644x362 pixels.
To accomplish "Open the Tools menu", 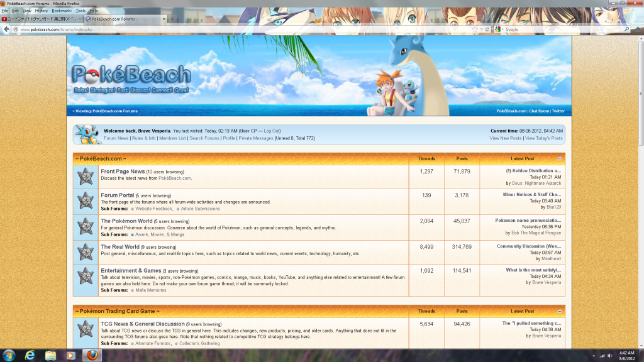I will (x=80, y=11).
